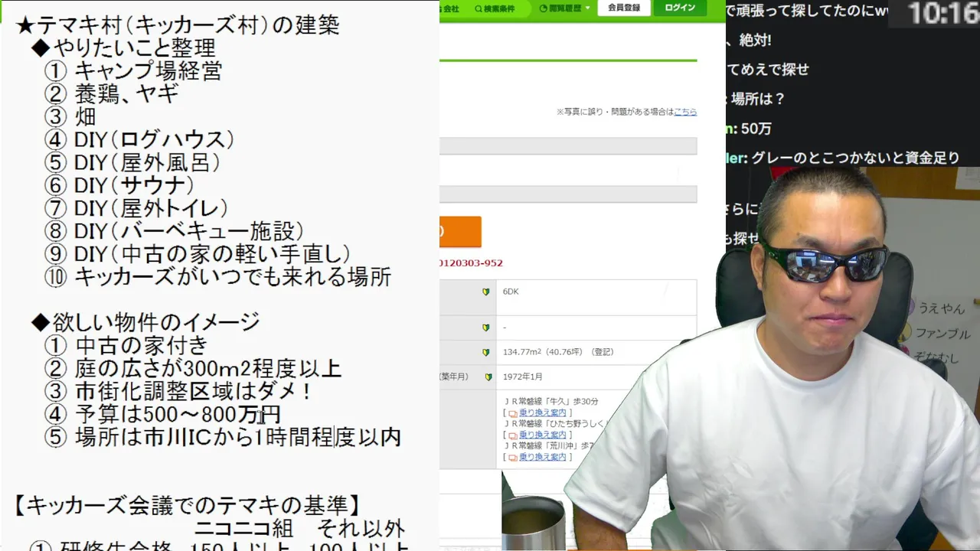Image resolution: width=980 pixels, height=551 pixels.
Task: Click list item ⑥ DIY(サウナ)
Action: [x=119, y=185]
